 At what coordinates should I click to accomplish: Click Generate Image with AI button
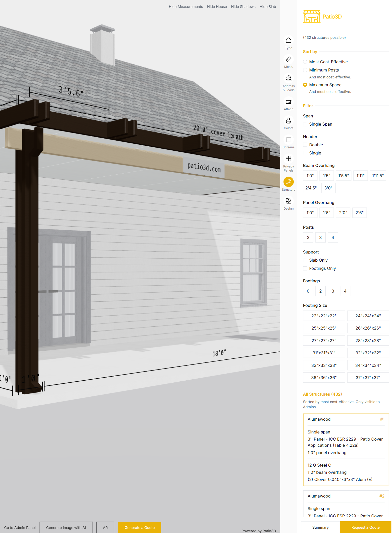(x=66, y=527)
